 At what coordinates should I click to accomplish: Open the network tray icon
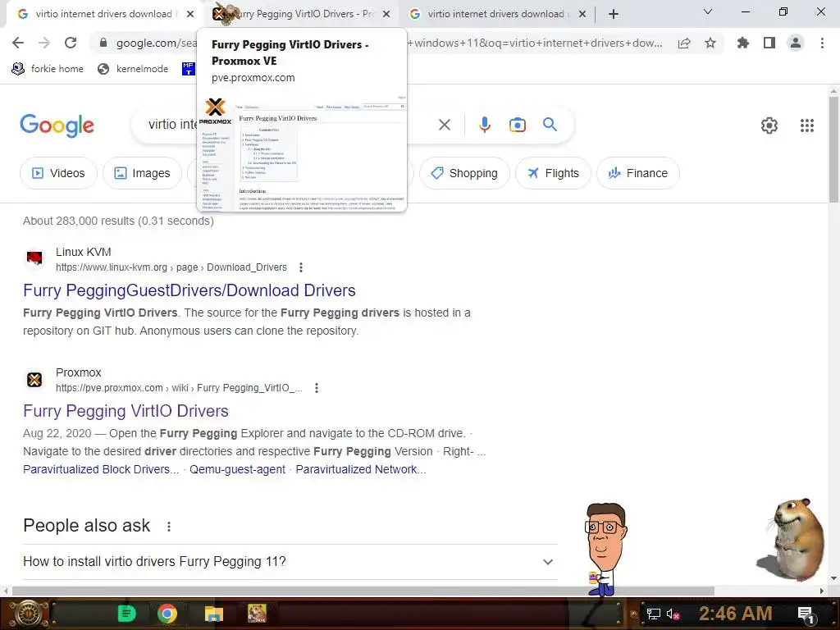(653, 614)
